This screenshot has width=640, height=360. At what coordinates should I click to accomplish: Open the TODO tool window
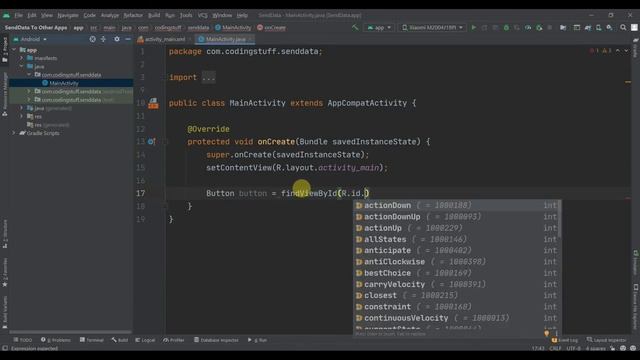pyautogui.click(x=22, y=340)
